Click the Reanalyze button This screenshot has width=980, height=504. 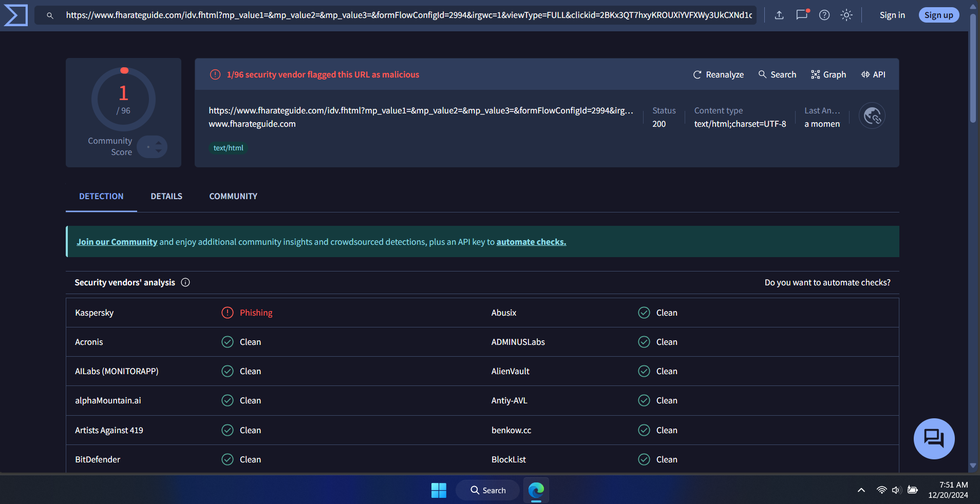click(x=719, y=74)
